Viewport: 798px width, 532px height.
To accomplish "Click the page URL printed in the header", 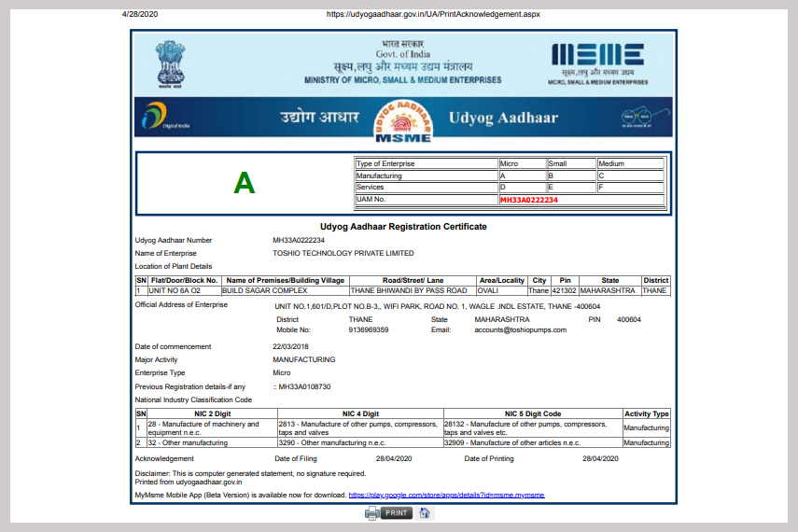I will pyautogui.click(x=433, y=14).
